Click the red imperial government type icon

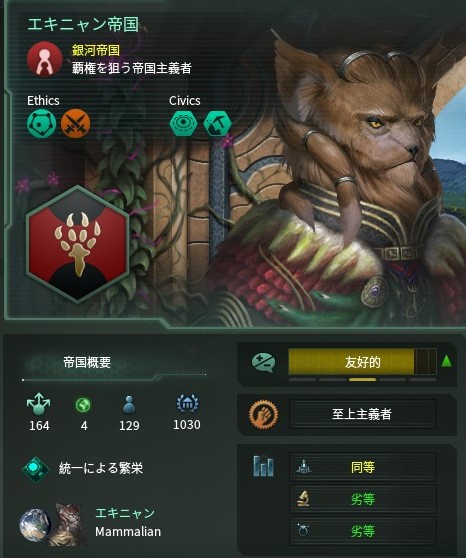click(x=44, y=59)
